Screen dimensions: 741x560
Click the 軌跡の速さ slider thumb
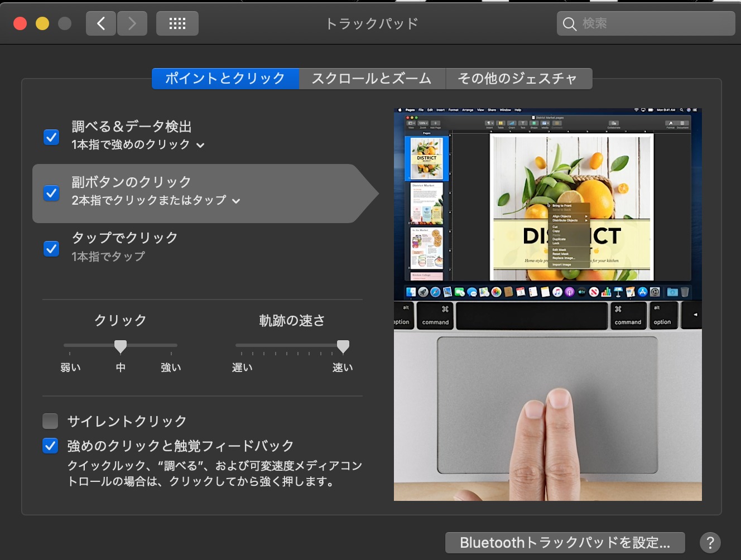(343, 346)
